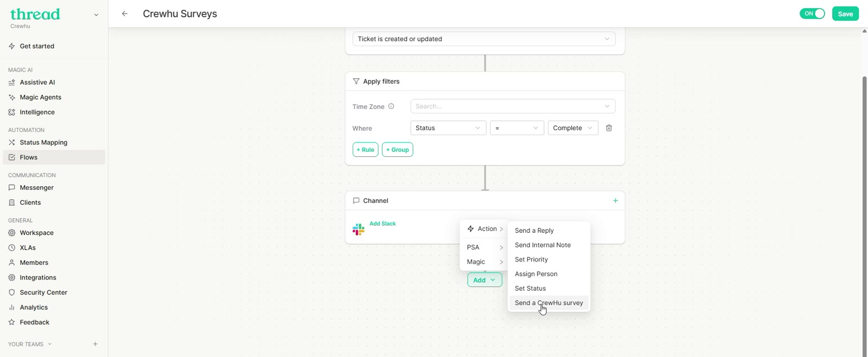Click the Clients building icon
Screen dimensions: 868x357
[12, 202]
